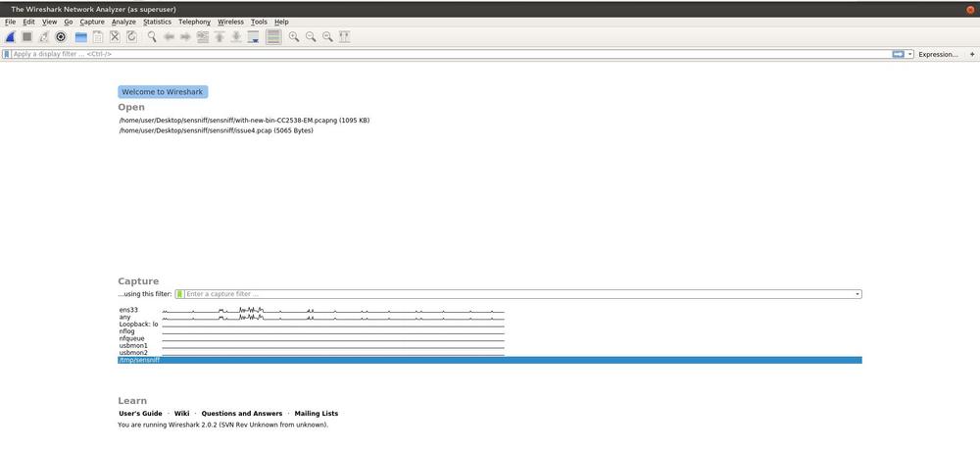Open recent file issue4.pcap
This screenshot has width=980, height=452.
[216, 130]
